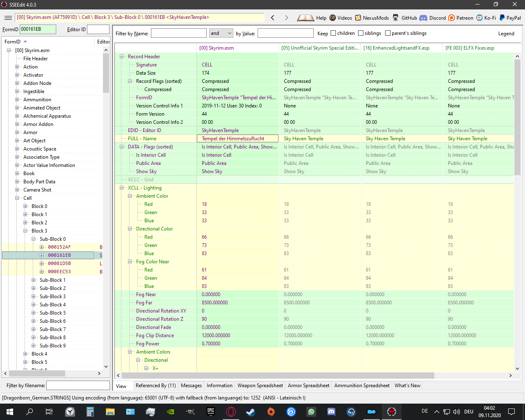
Task: Enable the Keep children checkbox
Action: 333,33
